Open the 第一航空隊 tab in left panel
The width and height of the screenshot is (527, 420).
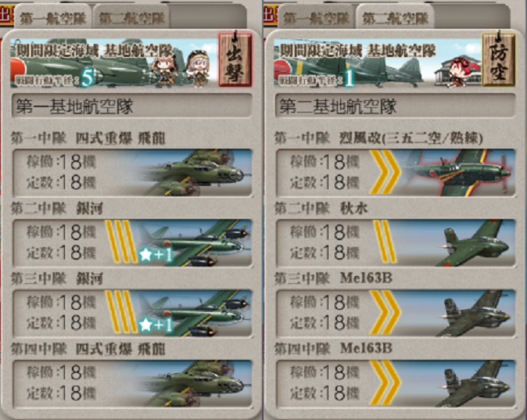click(x=53, y=17)
